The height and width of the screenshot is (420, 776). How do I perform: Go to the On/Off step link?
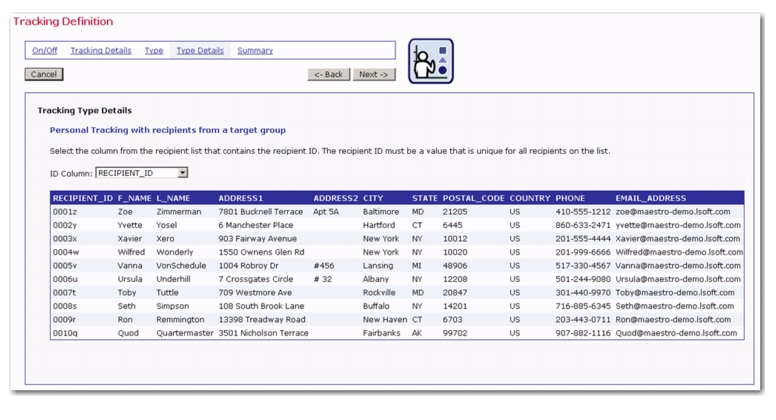click(45, 50)
